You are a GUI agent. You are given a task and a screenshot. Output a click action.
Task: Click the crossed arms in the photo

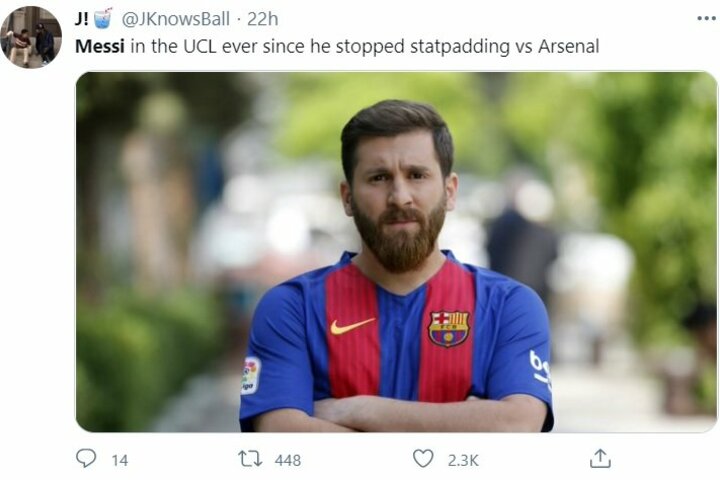(x=400, y=412)
